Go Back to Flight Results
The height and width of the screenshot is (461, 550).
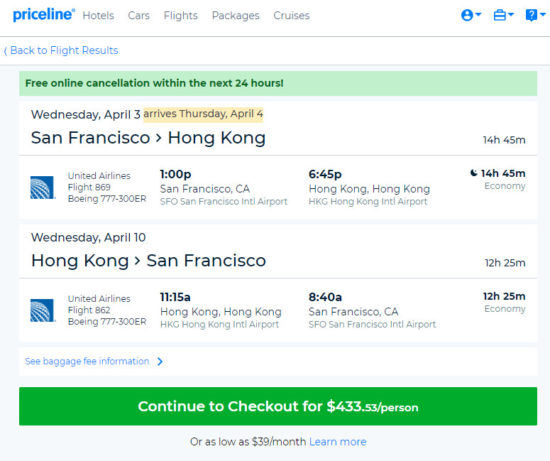tap(64, 51)
